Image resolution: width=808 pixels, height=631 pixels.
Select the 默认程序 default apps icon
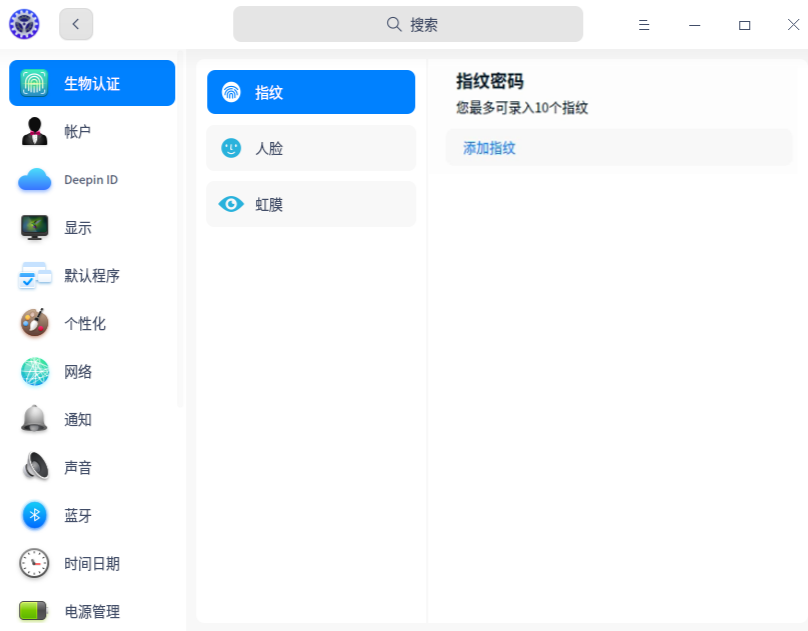[x=90, y=275]
